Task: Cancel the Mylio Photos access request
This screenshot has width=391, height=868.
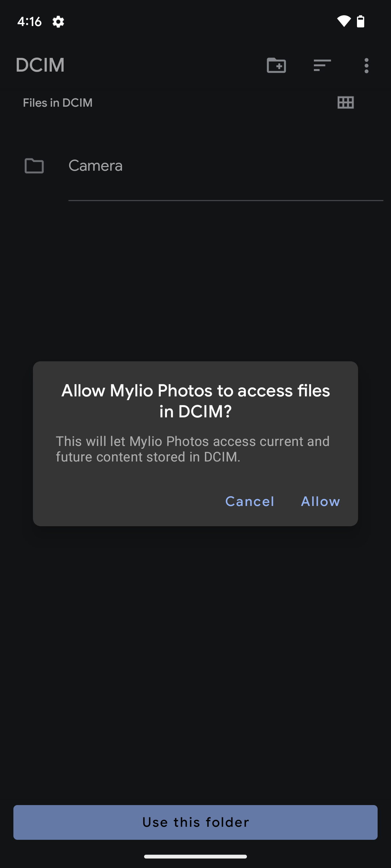Action: pos(250,501)
